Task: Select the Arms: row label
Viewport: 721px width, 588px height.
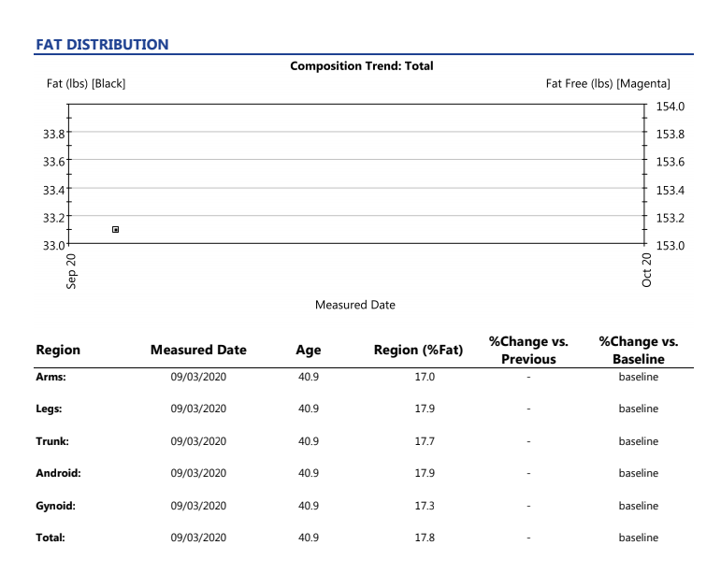Action: (50, 377)
